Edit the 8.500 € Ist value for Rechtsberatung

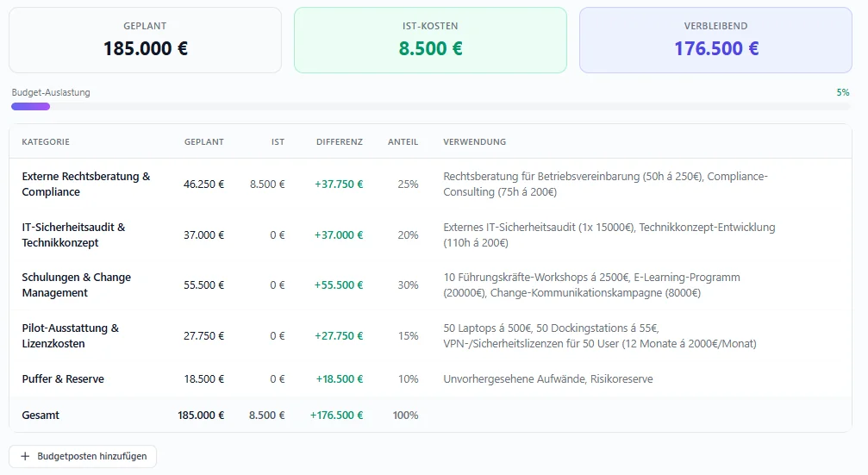pos(266,184)
